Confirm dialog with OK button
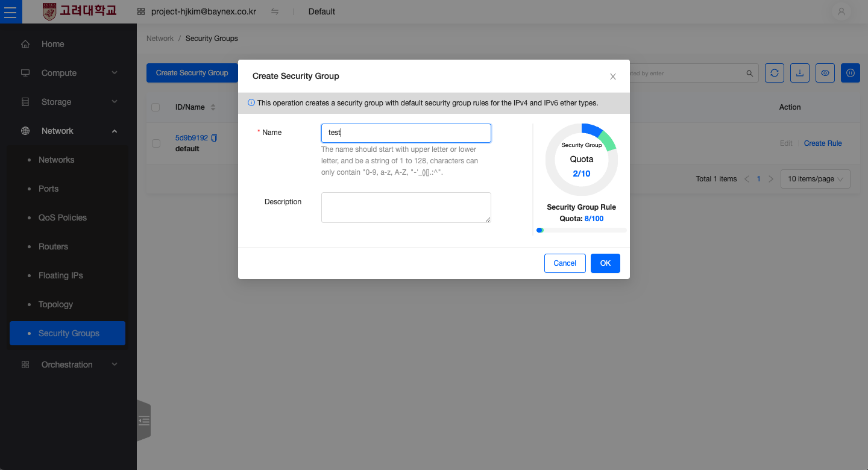 (x=605, y=263)
